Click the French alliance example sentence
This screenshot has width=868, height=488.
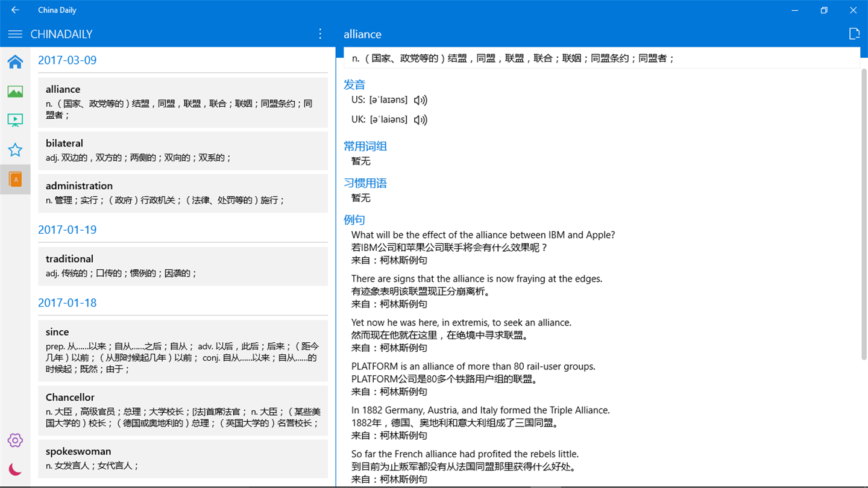pos(465,454)
